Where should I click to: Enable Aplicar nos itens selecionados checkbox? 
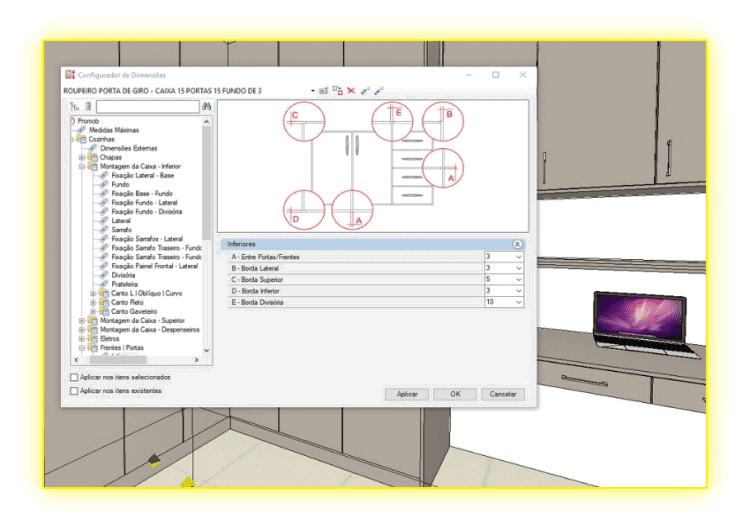tap(75, 377)
